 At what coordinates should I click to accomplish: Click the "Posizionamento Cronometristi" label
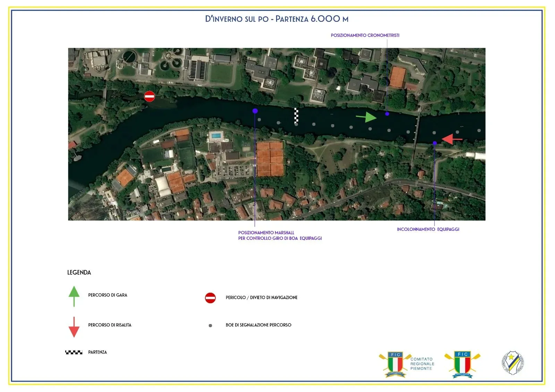click(x=365, y=35)
